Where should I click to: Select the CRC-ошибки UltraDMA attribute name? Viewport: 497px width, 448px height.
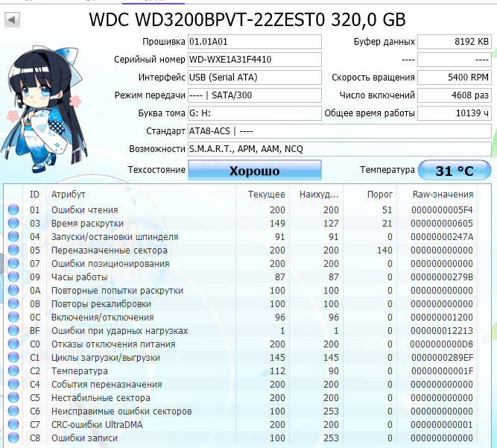click(97, 425)
